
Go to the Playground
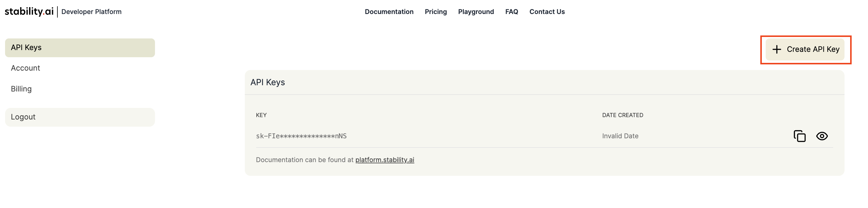click(x=476, y=12)
